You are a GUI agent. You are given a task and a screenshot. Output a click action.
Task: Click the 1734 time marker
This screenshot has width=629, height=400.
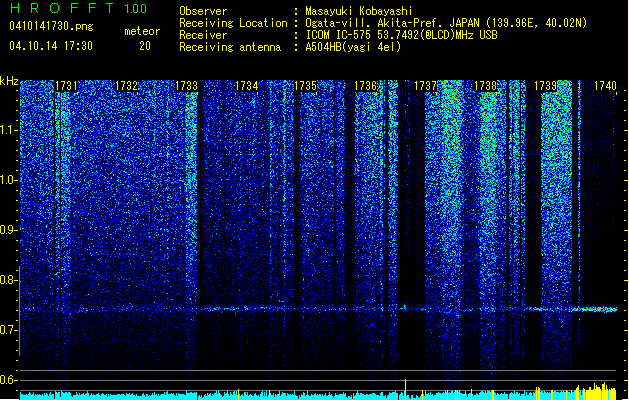coord(246,86)
